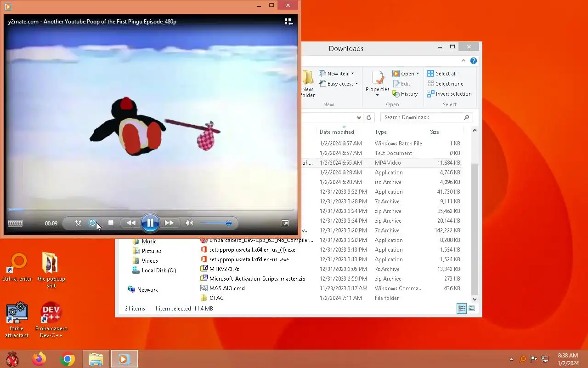This screenshot has height=368, width=588.
Task: Pause the Pingu video
Action: point(150,223)
